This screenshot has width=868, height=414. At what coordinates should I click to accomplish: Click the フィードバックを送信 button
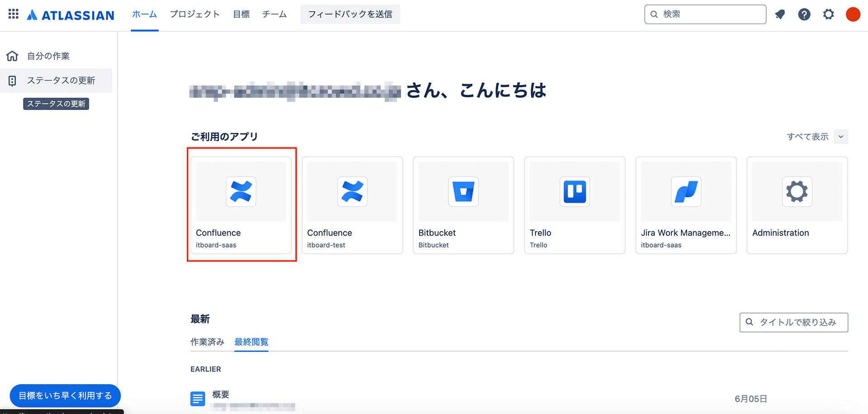(350, 14)
